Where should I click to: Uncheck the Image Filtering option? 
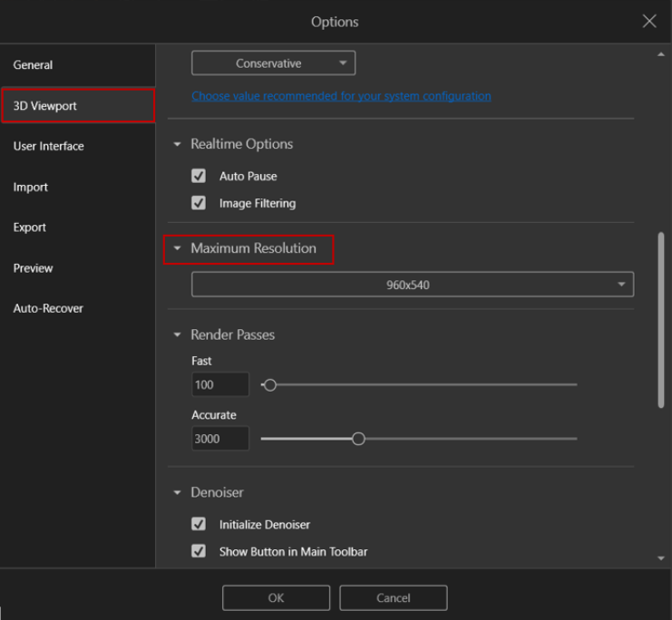pos(199,203)
